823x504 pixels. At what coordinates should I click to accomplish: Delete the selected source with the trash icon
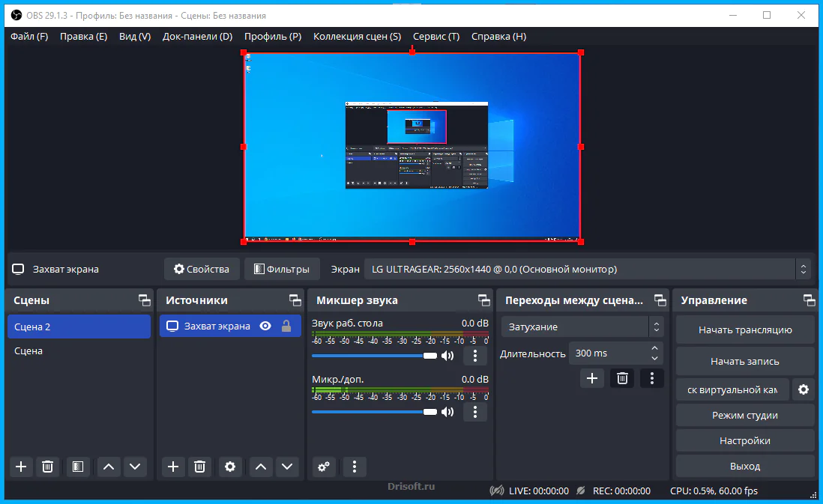tap(199, 467)
